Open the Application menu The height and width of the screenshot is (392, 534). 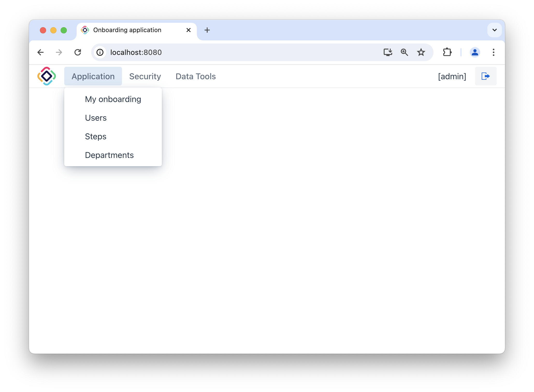click(x=93, y=76)
